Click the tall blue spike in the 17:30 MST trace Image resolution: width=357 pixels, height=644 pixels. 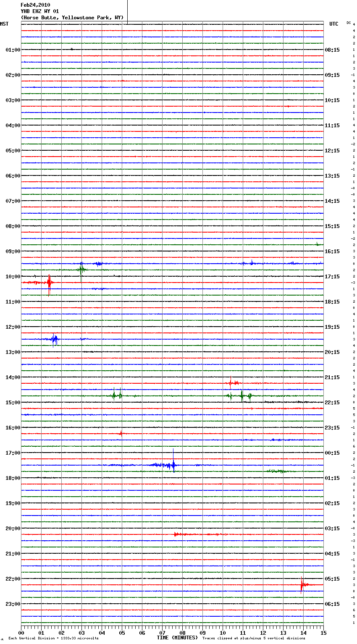coord(173,461)
